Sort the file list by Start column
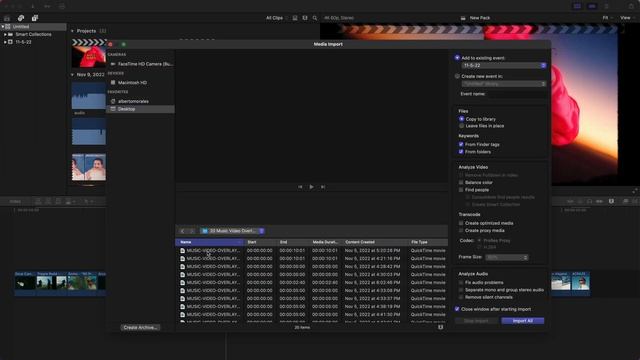Screen dimensions: 640x360 tap(260, 242)
